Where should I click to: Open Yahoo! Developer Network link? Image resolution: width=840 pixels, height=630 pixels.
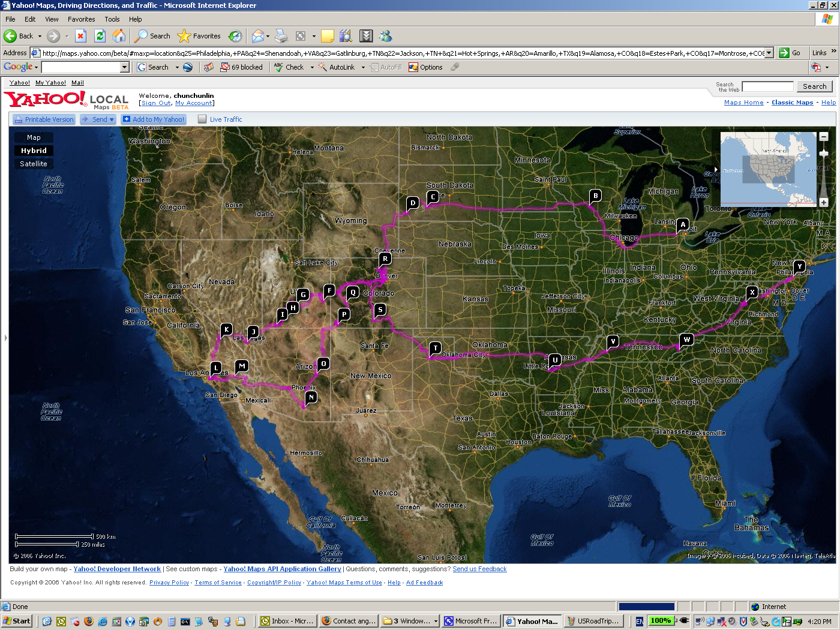(117, 569)
